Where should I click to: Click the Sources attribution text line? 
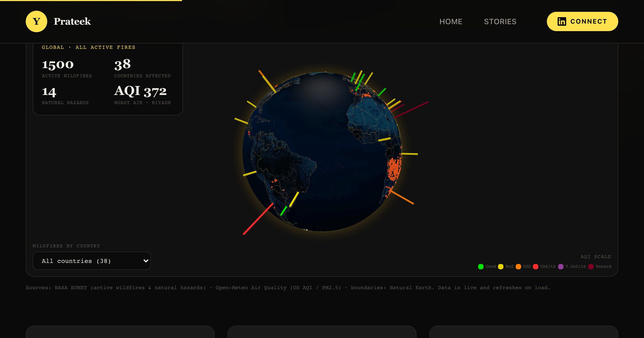(x=288, y=288)
